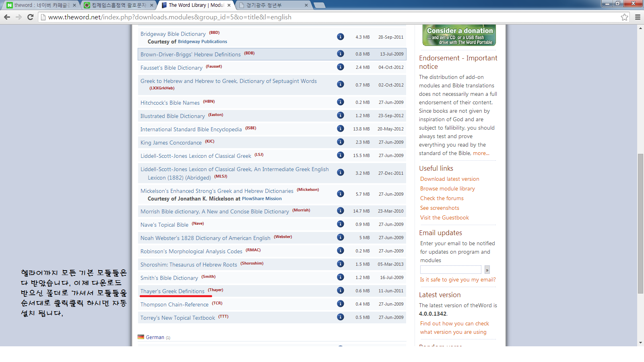The height and width of the screenshot is (362, 644).
Task: Bookmark this page with star icon
Action: [x=624, y=17]
